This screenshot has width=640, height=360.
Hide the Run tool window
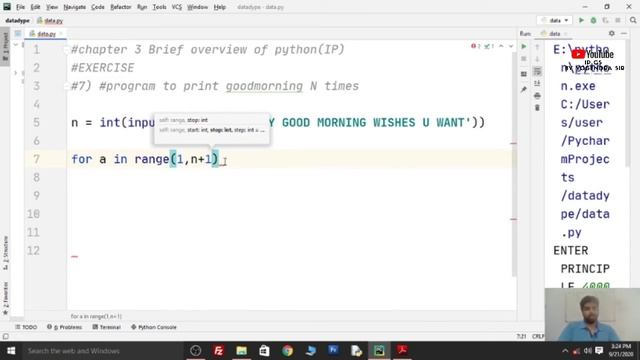click(x=624, y=33)
